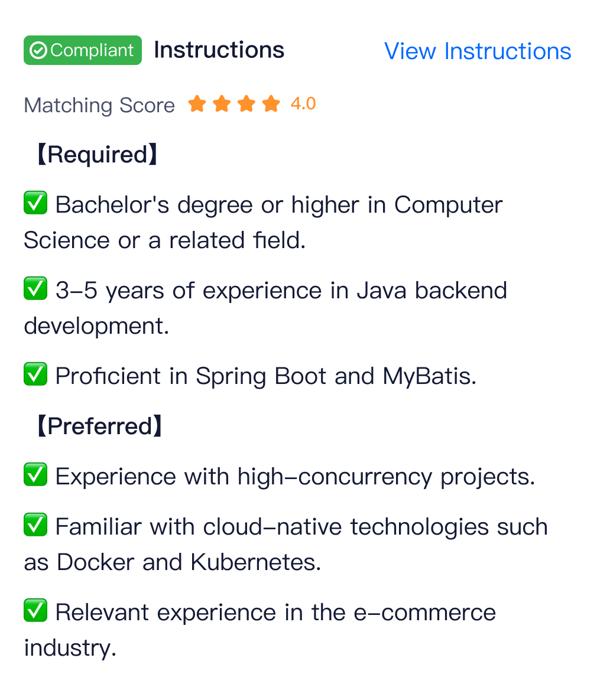Collapse the Matching Score row
The image size is (597, 700).
click(x=99, y=105)
